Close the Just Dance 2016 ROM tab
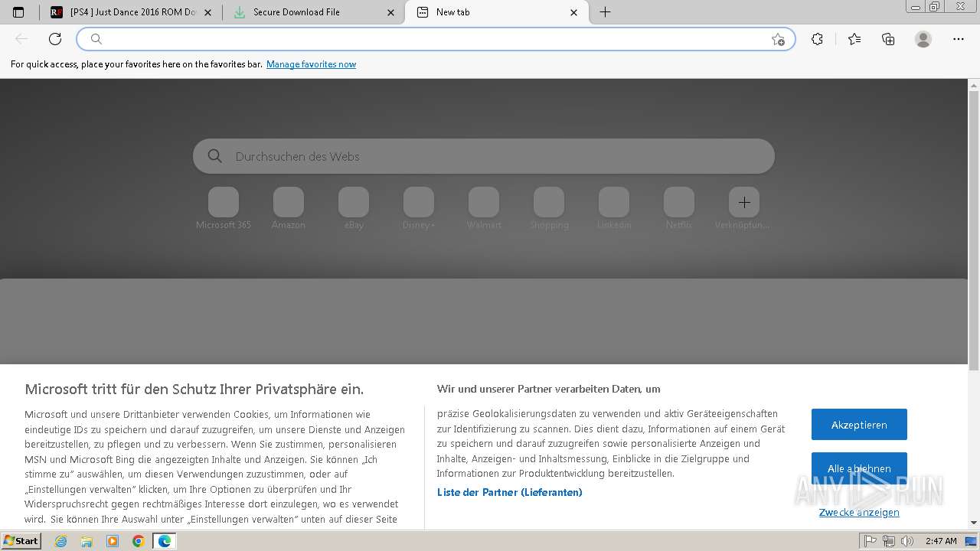The height and width of the screenshot is (551, 980). pyautogui.click(x=209, y=12)
